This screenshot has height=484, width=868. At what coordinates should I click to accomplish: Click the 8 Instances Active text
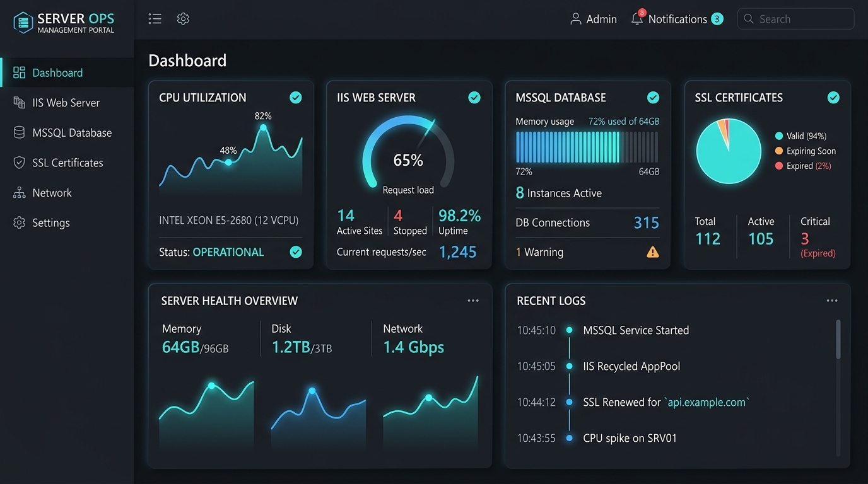[x=558, y=193]
